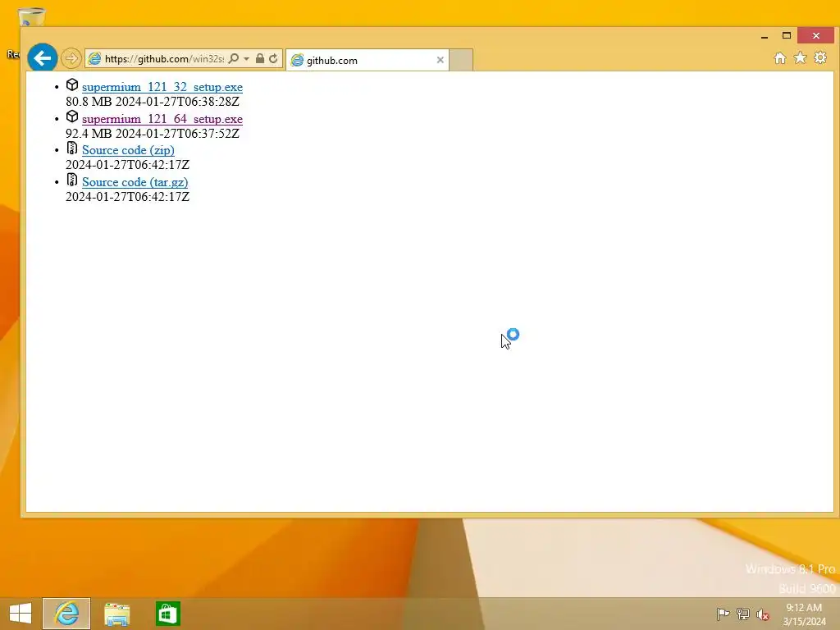The width and height of the screenshot is (840, 630).
Task: Minimize the Internet Explorer window
Action: point(765,36)
